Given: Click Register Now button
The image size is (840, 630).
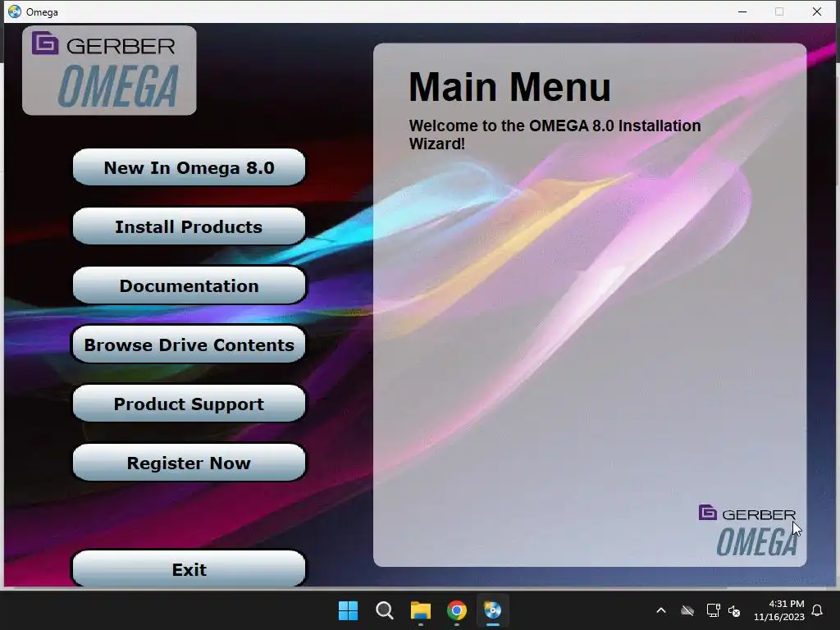Looking at the screenshot, I should pos(189,463).
